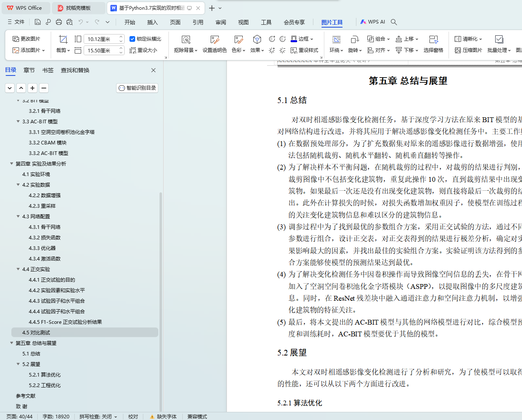
Task: Click the 缺失字体 missing fonts status item
Action: (163, 416)
